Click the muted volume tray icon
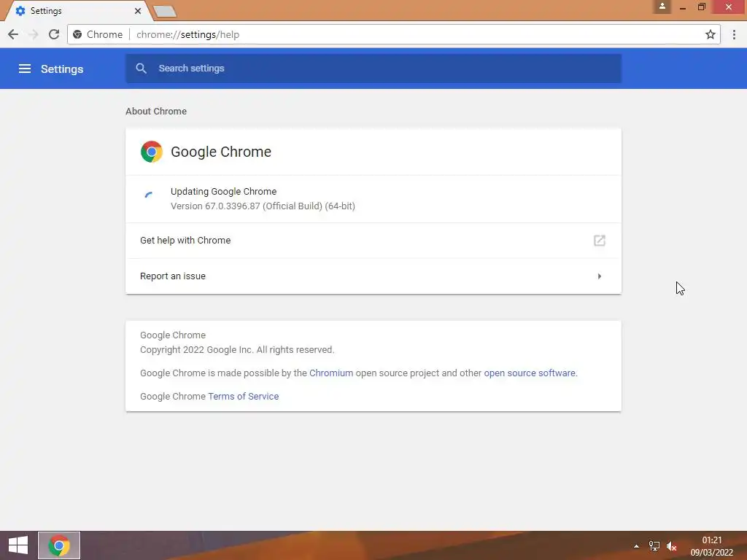Viewport: 747px width, 560px height. [672, 546]
